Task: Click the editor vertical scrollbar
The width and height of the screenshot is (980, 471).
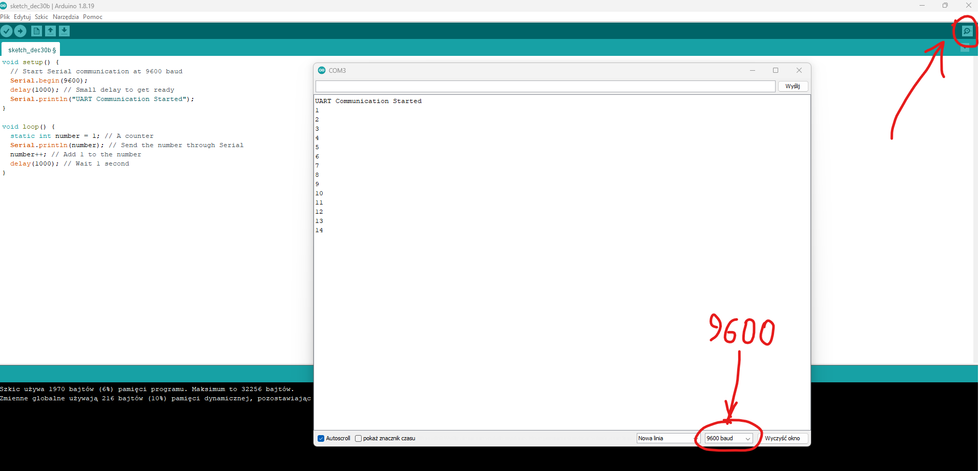Action: pyautogui.click(x=975, y=209)
